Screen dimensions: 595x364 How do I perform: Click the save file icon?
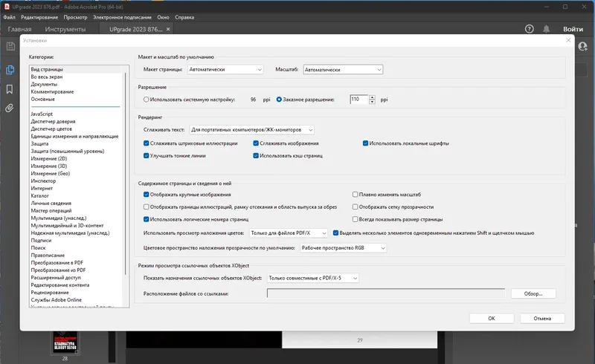point(10,46)
